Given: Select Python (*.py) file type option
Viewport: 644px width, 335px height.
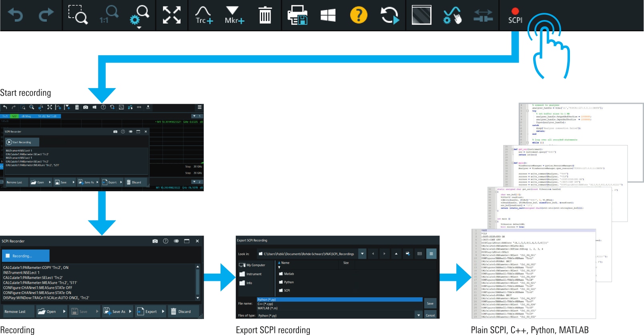Looking at the screenshot, I should point(339,299).
